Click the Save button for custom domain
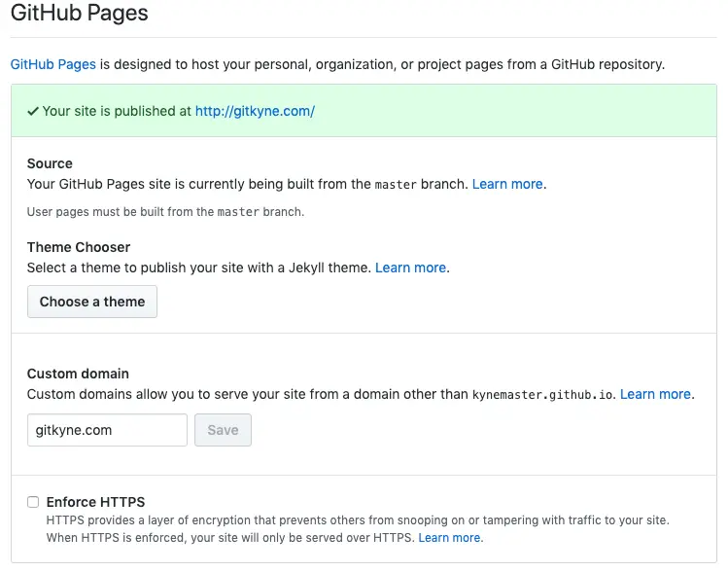 point(223,430)
